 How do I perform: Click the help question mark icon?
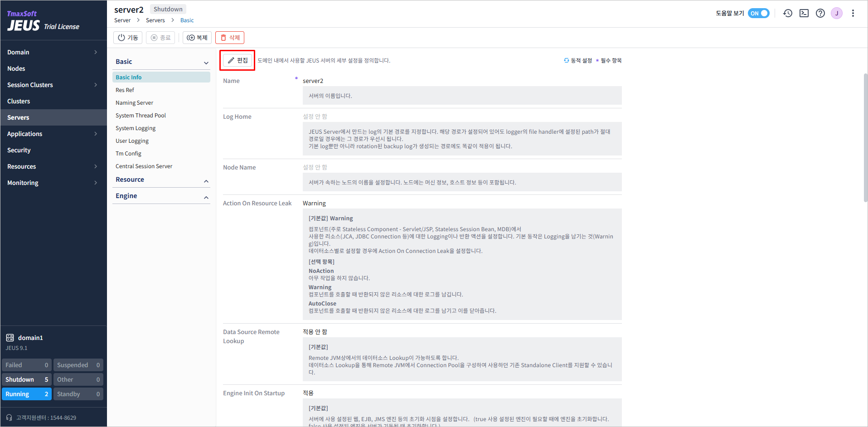coord(820,13)
